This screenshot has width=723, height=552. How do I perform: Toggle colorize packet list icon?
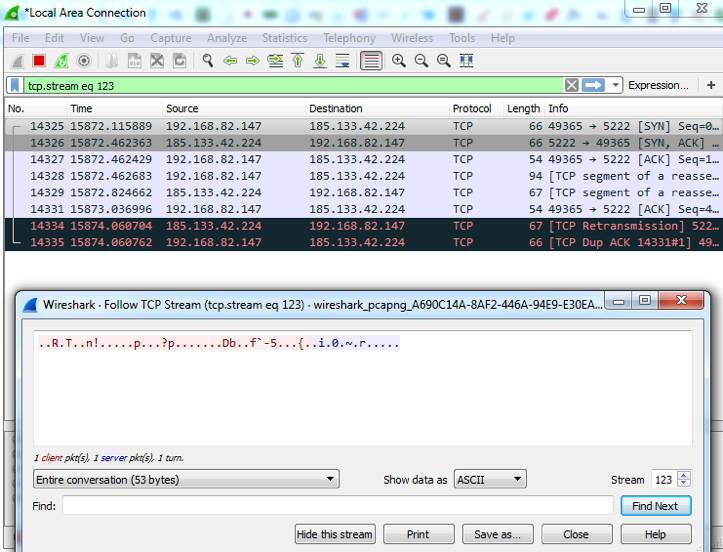[371, 60]
